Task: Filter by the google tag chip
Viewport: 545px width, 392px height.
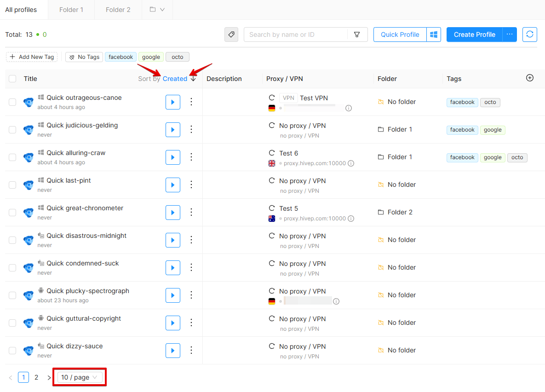Action: click(x=151, y=57)
